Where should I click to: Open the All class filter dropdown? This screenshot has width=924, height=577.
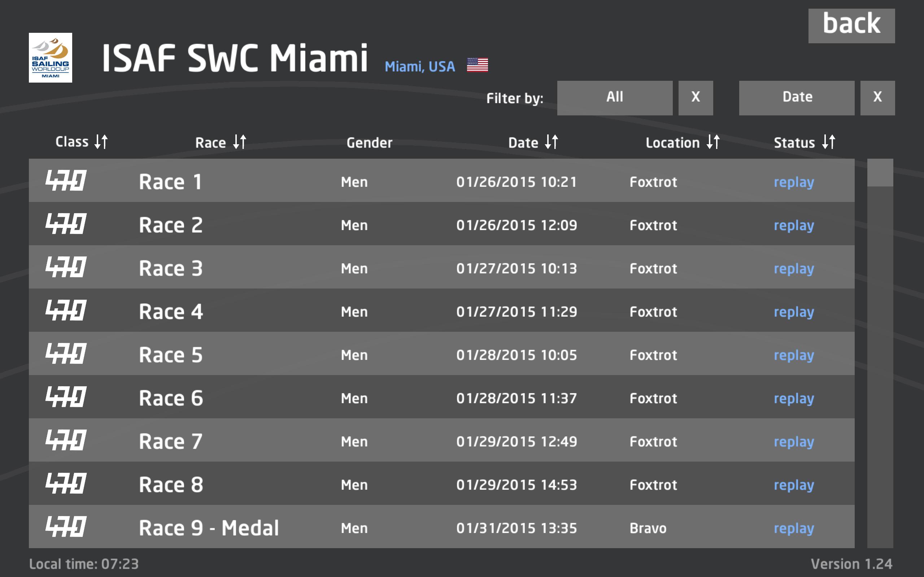click(x=614, y=98)
